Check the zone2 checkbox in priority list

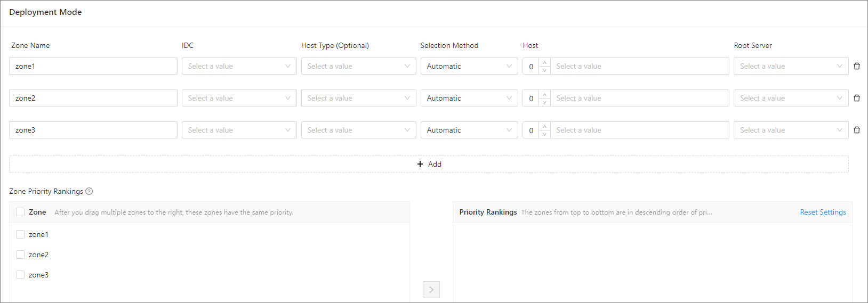[20, 255]
